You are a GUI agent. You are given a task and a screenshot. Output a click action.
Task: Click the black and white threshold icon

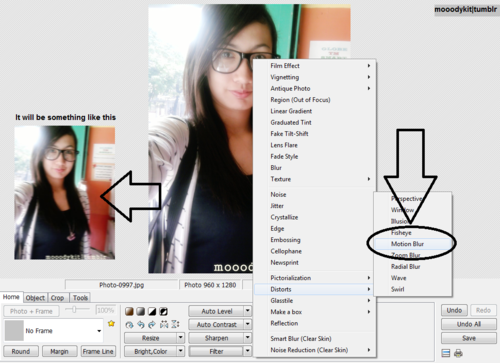pyautogui.click(x=152, y=312)
